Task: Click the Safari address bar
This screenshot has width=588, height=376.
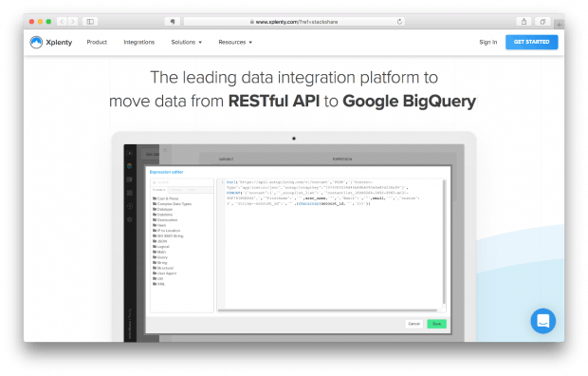Action: 294,22
